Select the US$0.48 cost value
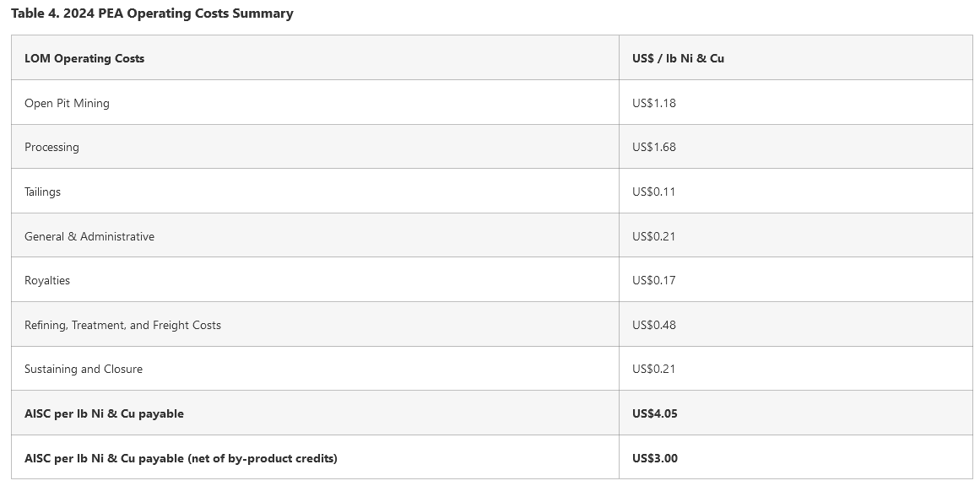This screenshot has height=486, width=980. pos(653,325)
